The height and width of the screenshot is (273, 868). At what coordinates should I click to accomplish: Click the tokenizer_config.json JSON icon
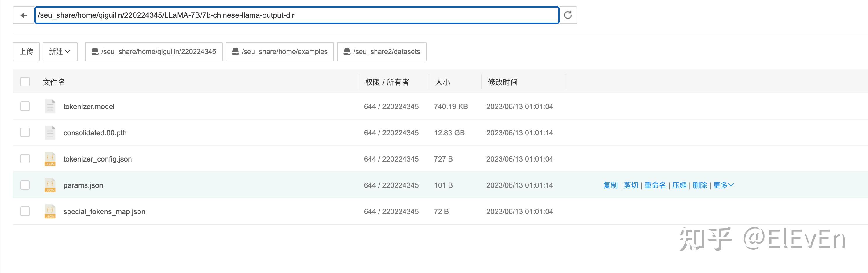click(x=50, y=159)
